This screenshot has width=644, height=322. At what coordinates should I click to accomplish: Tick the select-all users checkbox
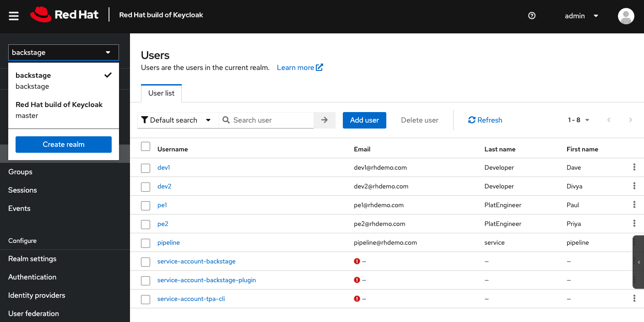click(146, 146)
